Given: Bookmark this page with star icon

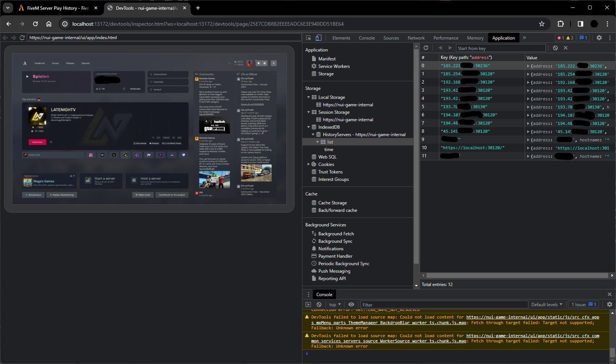Looking at the screenshot, I should [x=542, y=24].
